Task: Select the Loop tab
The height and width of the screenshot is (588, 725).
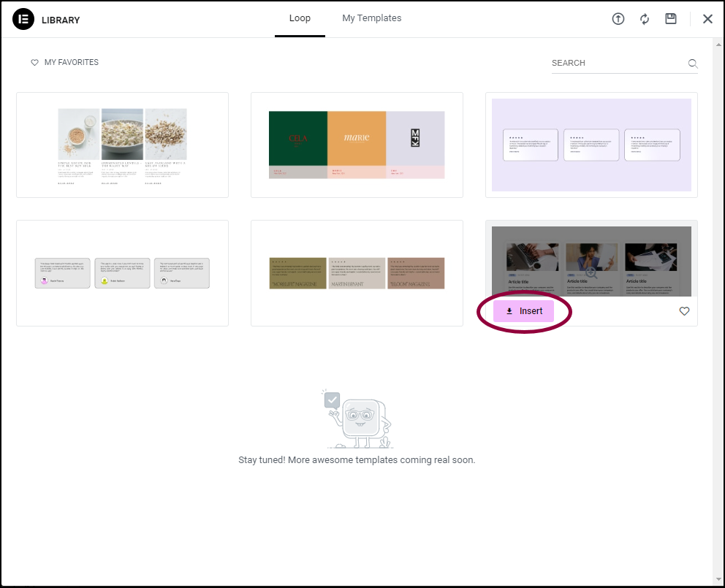Action: (x=300, y=18)
